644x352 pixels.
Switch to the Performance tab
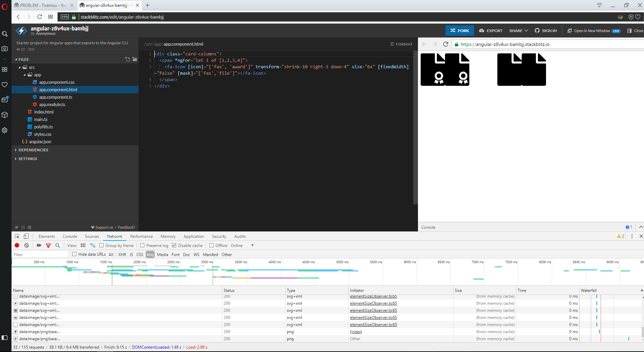tap(141, 236)
